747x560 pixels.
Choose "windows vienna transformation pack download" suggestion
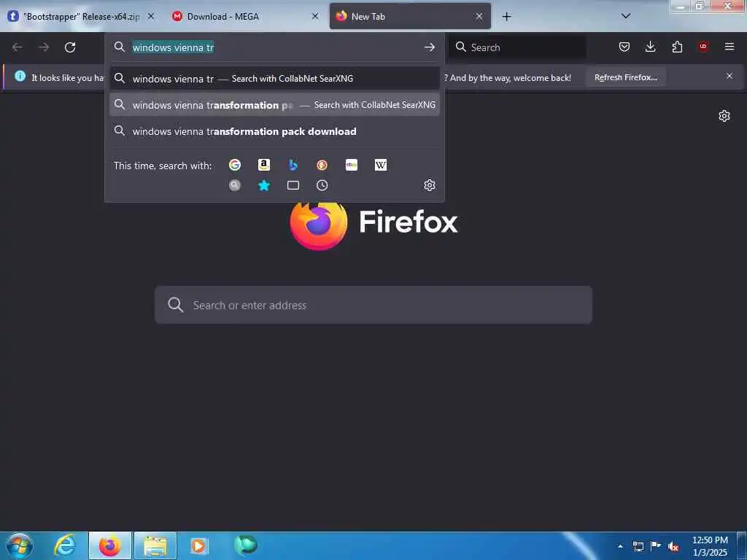click(274, 131)
